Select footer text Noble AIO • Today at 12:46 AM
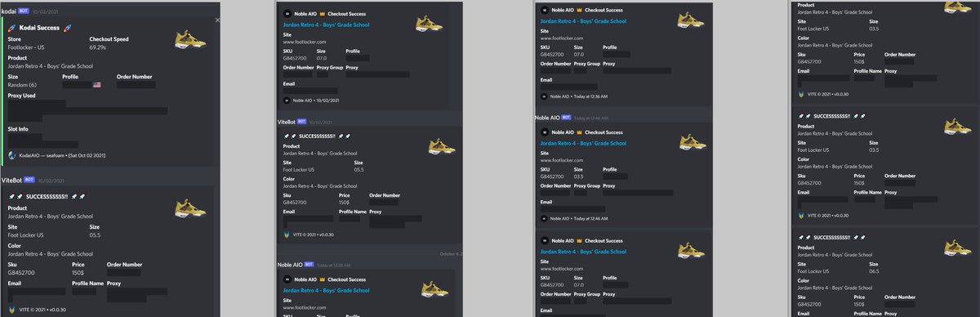Screen dimensions: 980x317 point(580,218)
